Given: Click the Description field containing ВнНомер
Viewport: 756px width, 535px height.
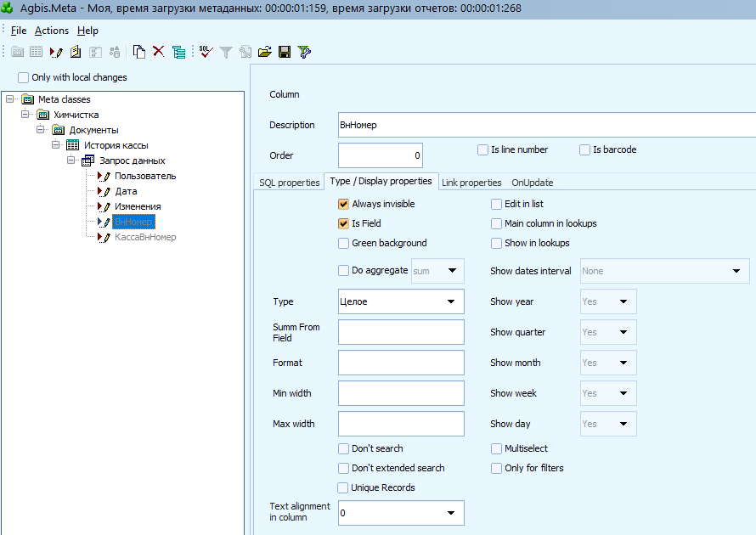Looking at the screenshot, I should [547, 125].
